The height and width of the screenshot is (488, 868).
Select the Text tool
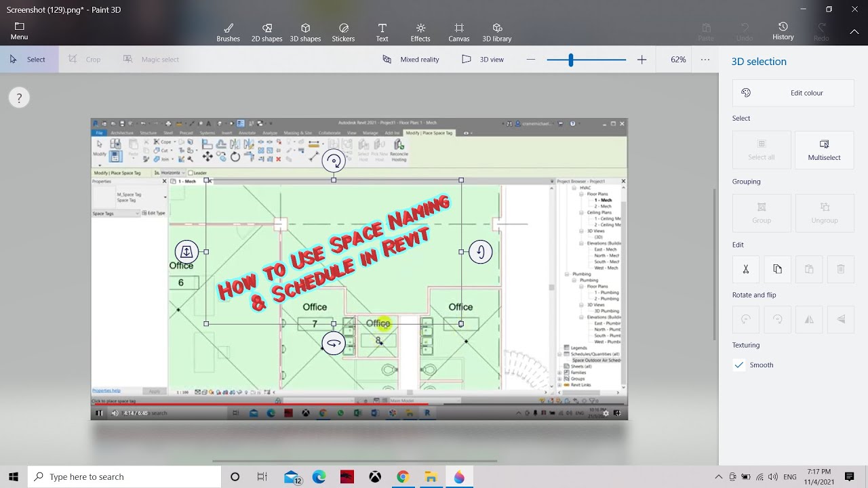(x=382, y=33)
